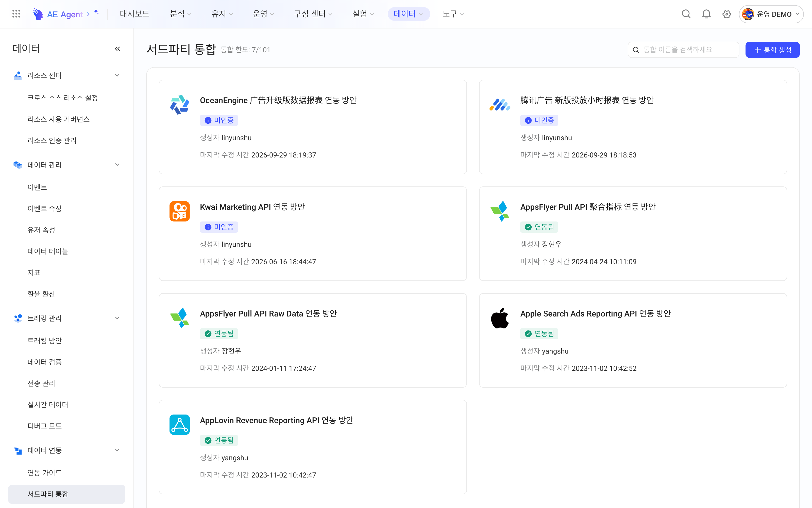
Task: Open 리소스 인증 관리 page
Action: pos(52,140)
